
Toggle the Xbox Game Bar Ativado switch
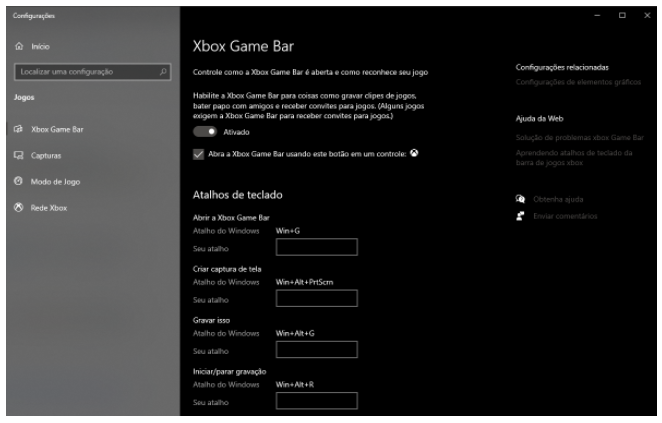(205, 132)
